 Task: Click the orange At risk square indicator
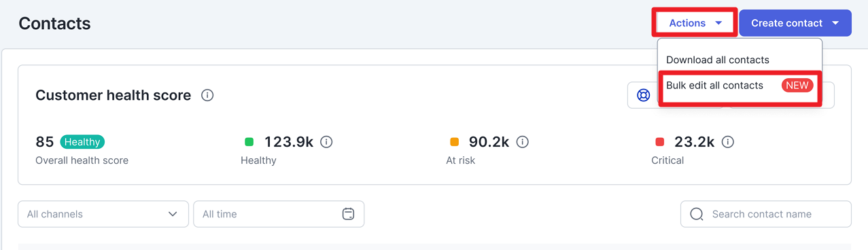pos(454,142)
